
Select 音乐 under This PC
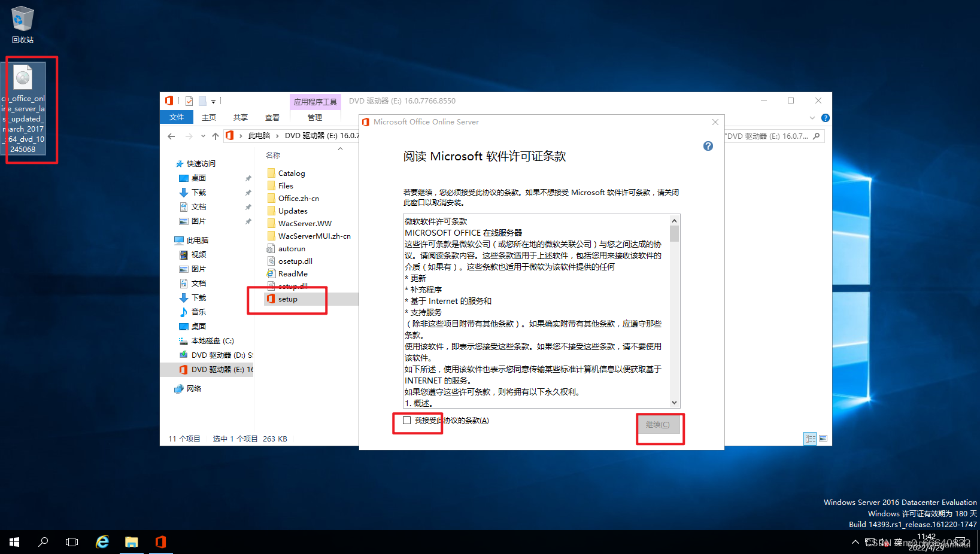(x=199, y=312)
